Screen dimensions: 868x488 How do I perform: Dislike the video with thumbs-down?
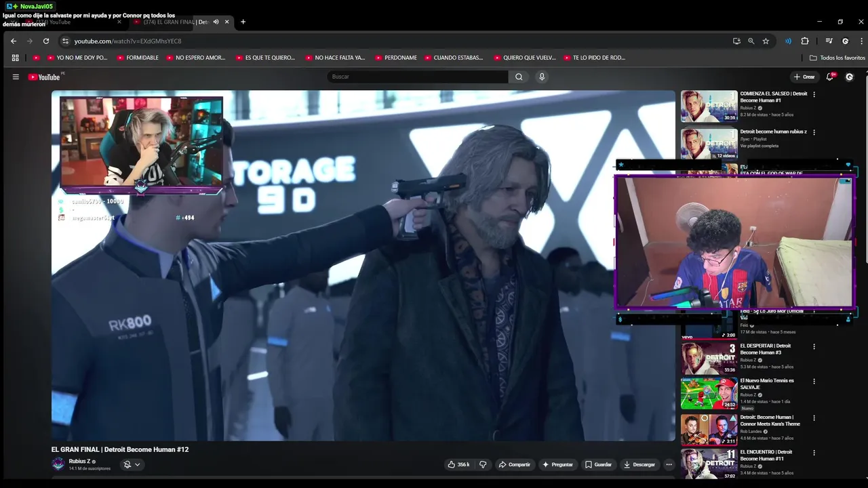coord(483,464)
